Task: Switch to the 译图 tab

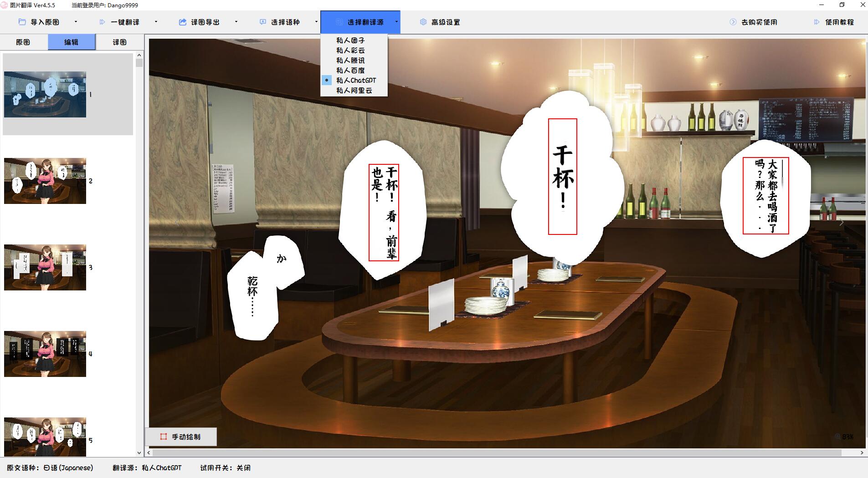Action: tap(119, 42)
